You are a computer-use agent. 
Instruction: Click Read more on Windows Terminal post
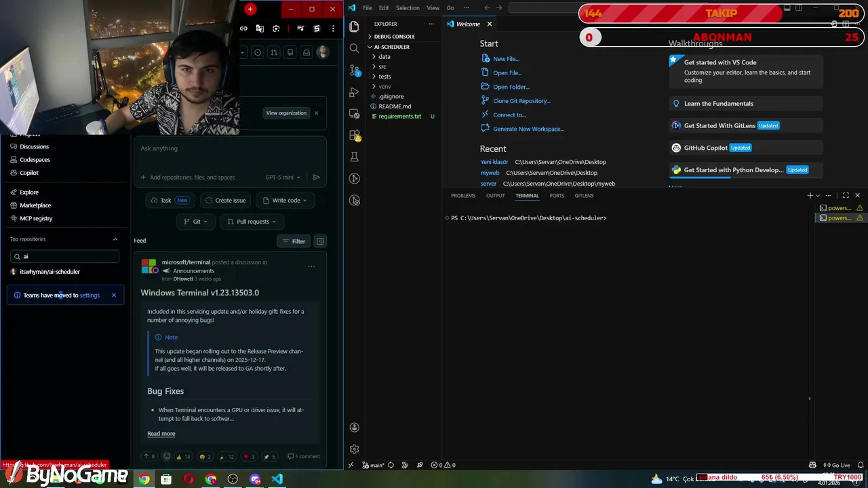(x=161, y=434)
